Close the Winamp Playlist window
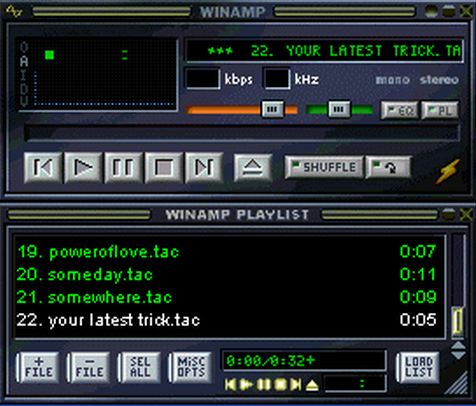Screen dimensions: 476x406 point(466,214)
